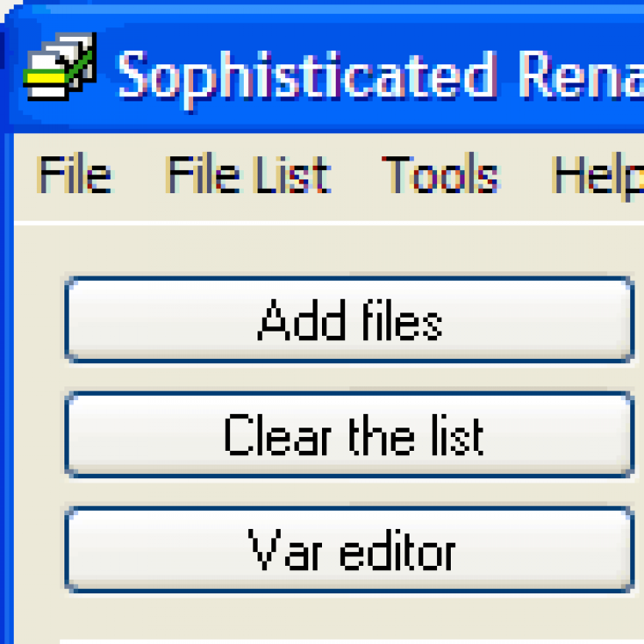This screenshot has width=644, height=644.
Task: Clear all files from the list
Action: tap(349, 434)
